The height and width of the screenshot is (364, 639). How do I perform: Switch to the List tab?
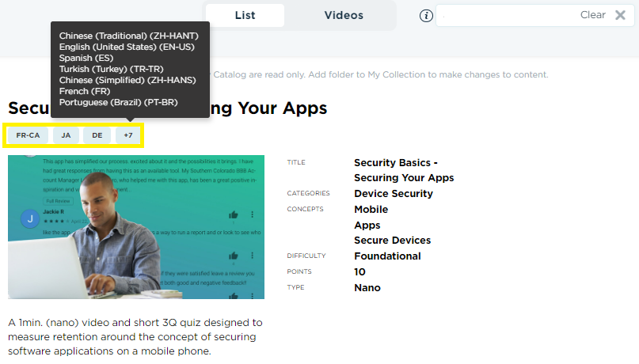[245, 16]
